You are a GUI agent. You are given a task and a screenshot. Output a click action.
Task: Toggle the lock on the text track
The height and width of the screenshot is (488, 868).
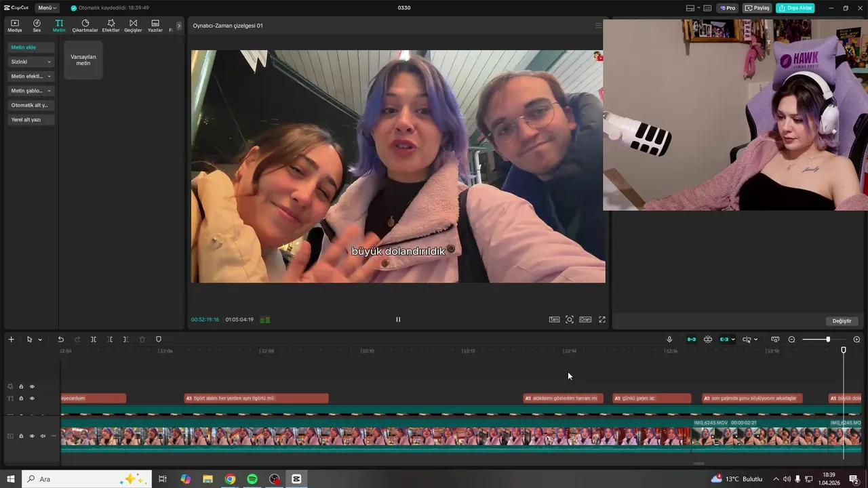[x=21, y=399]
